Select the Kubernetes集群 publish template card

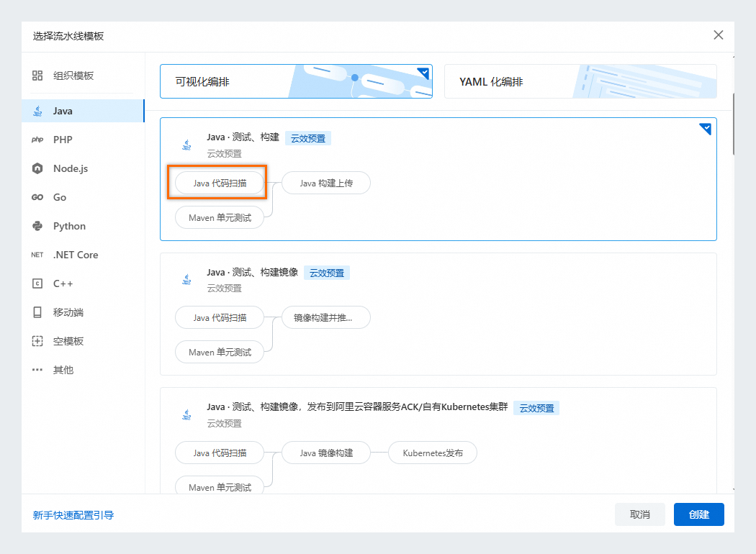click(x=438, y=441)
